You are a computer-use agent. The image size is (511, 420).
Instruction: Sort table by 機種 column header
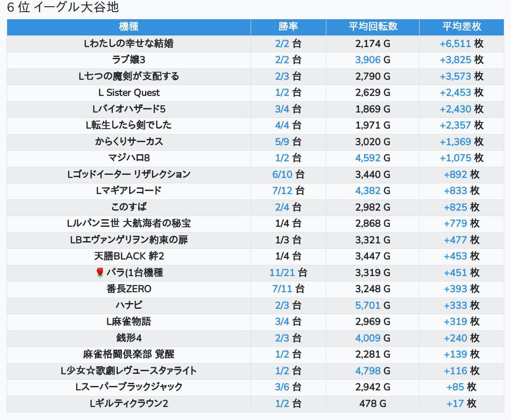[x=129, y=27]
